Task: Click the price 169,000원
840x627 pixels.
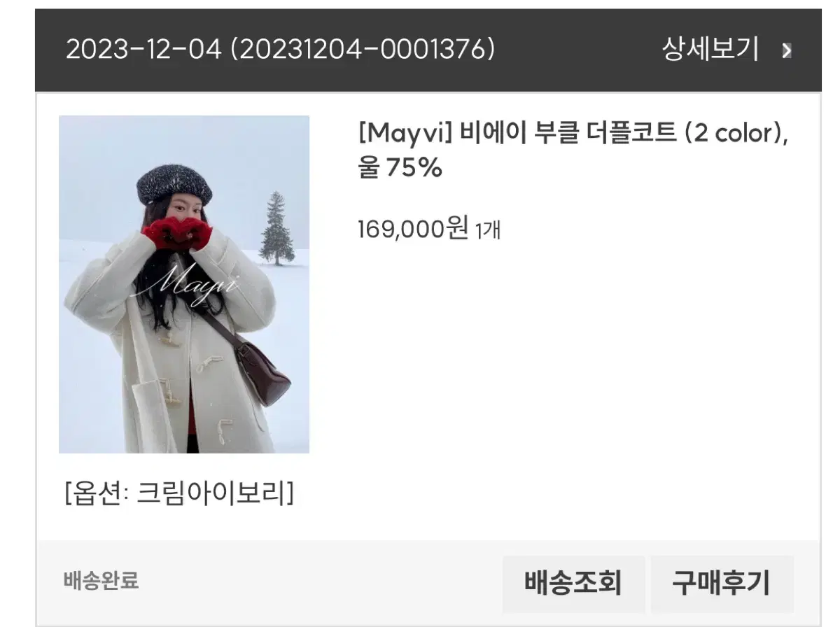Action: coord(413,228)
